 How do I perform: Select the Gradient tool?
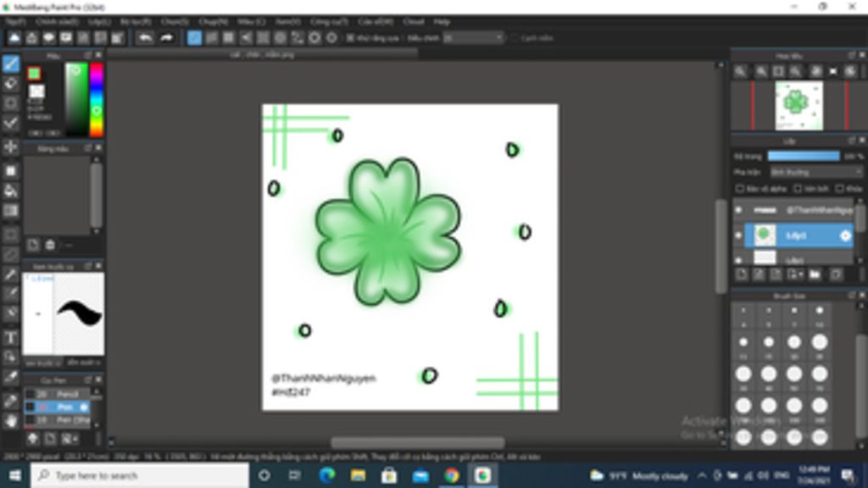[10, 211]
